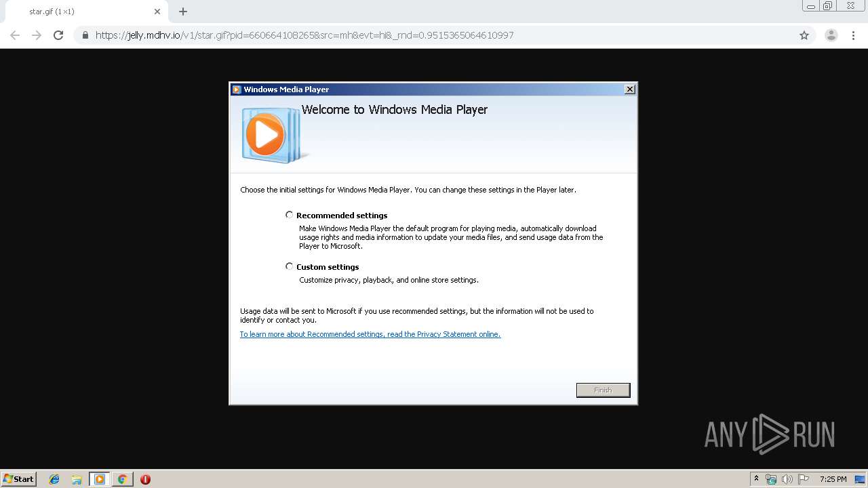Open the Chrome three-dot menu
Image resolution: width=868 pixels, height=488 pixels.
[x=853, y=35]
